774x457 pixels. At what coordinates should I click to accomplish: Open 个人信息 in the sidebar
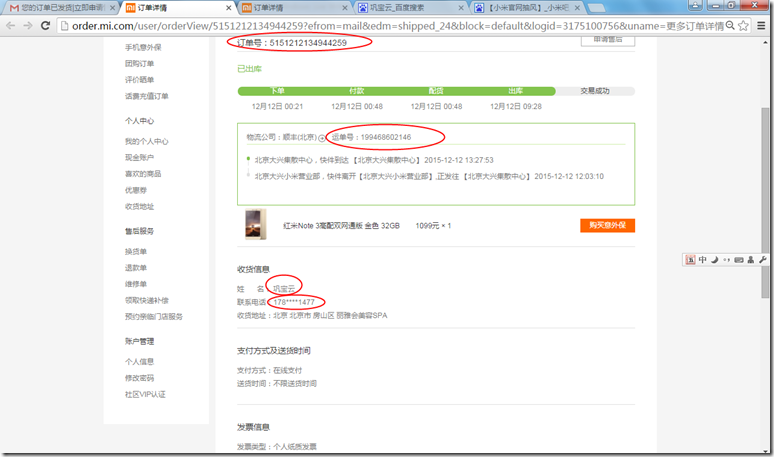point(140,362)
